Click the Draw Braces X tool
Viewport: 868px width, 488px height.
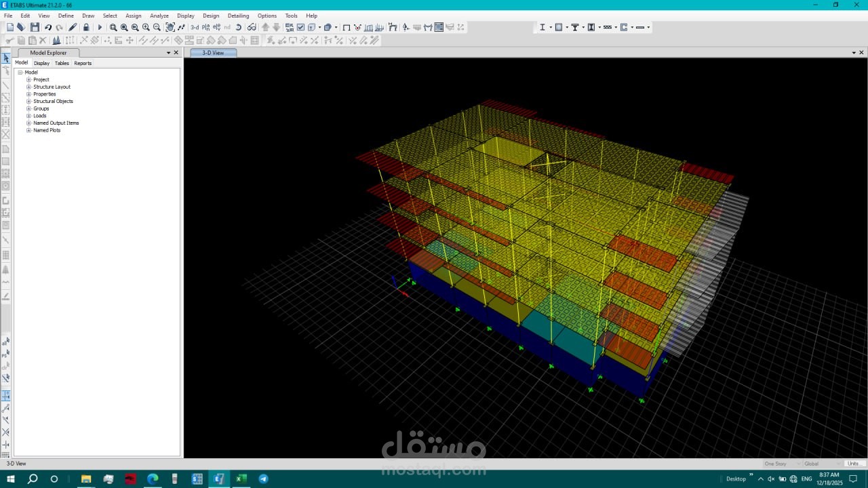click(6, 134)
